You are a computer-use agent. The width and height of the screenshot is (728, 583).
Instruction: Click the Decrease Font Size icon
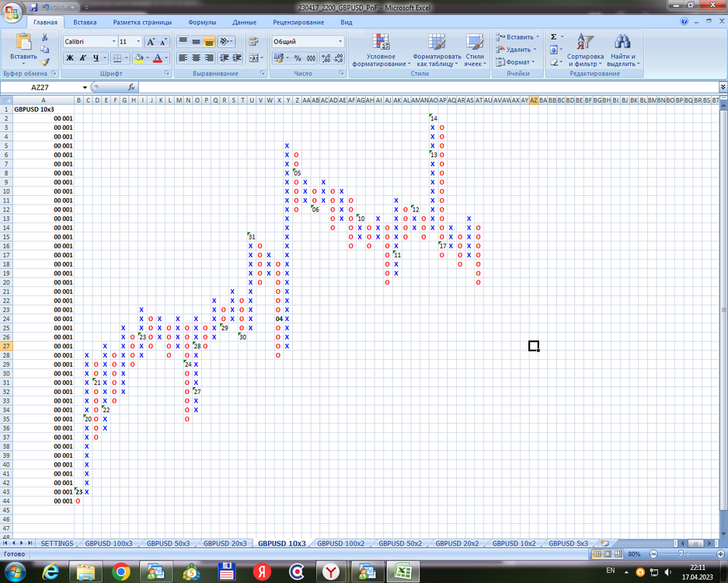coord(163,42)
